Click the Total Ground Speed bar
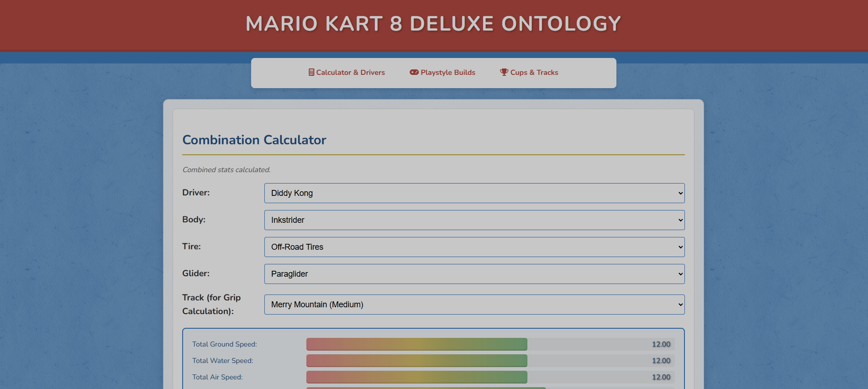868x389 pixels. 490,344
